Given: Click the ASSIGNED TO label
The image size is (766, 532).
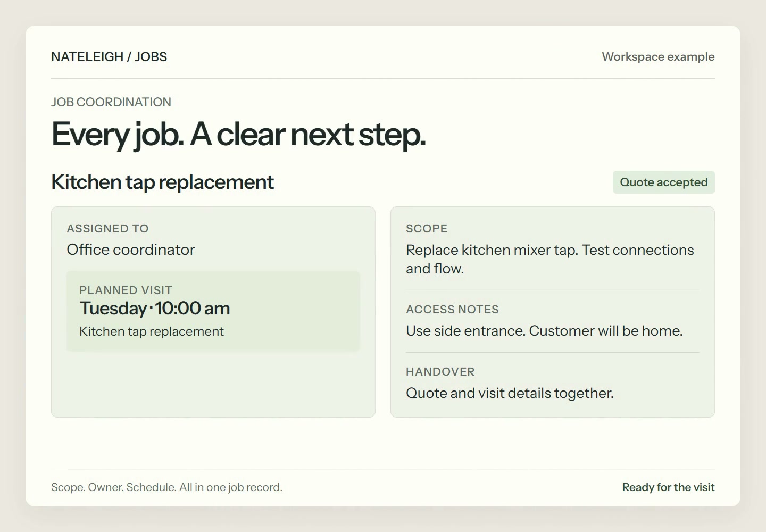Looking at the screenshot, I should (107, 229).
